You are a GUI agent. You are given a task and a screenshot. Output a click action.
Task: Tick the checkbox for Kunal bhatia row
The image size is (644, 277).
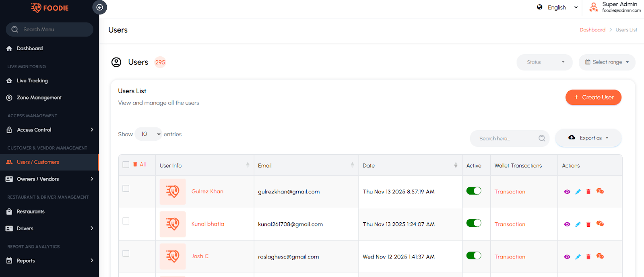pos(126,221)
